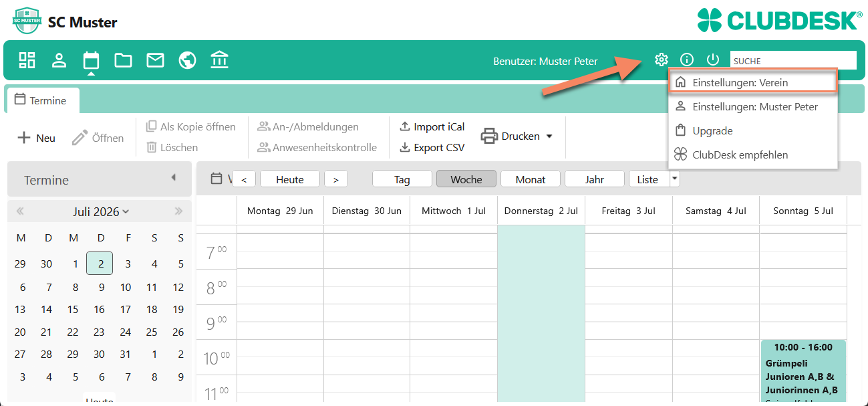The image size is (868, 406).
Task: Open the Grümpeli Junioren event on Sunday
Action: pos(803,373)
